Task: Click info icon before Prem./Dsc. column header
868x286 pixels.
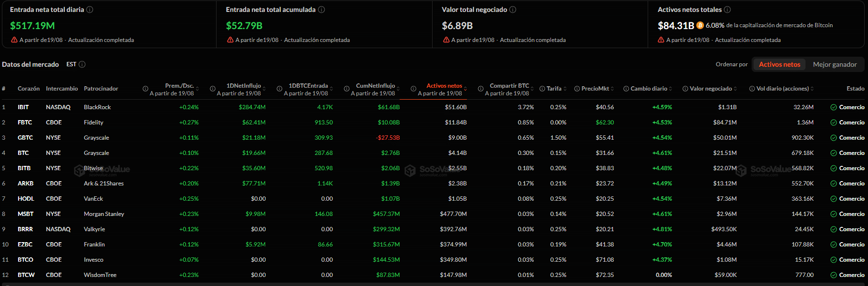Action: pyautogui.click(x=145, y=89)
